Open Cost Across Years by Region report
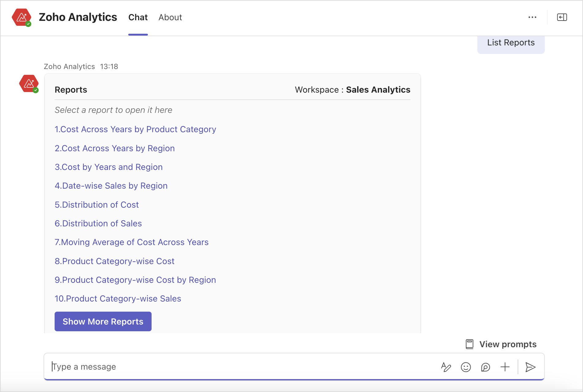 [x=115, y=148]
